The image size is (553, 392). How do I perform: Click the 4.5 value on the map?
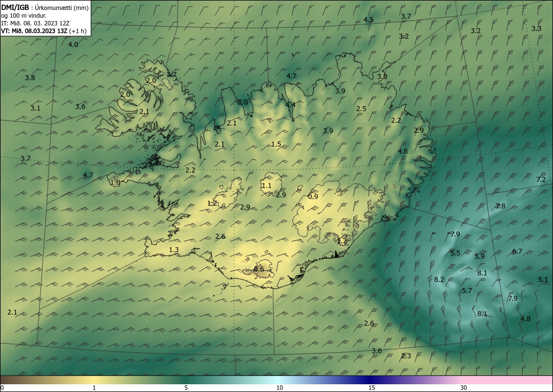pos(368,20)
